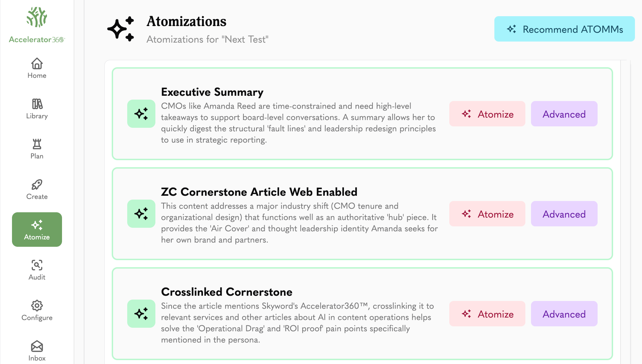Image resolution: width=642 pixels, height=364 pixels.
Task: Click the green sparkle icon for ZC Cornerstone Article
Action: click(141, 214)
